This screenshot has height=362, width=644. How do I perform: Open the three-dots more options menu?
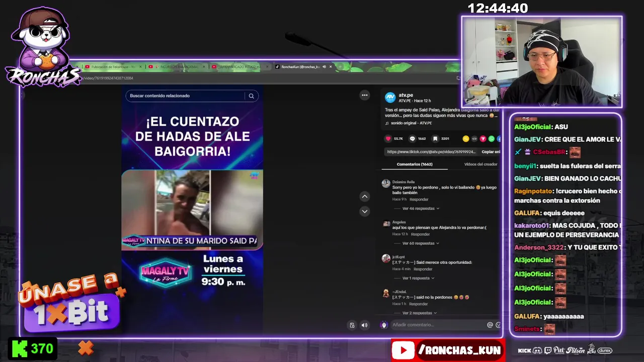point(365,95)
